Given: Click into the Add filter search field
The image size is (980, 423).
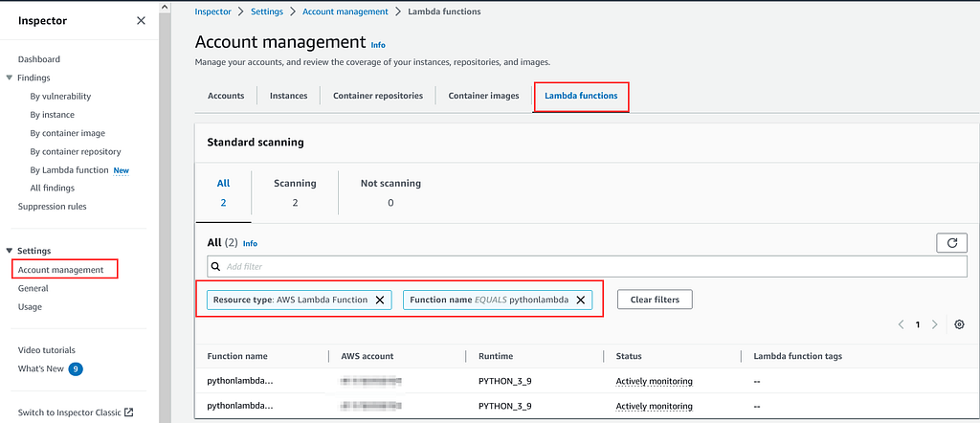Looking at the screenshot, I should coord(587,266).
